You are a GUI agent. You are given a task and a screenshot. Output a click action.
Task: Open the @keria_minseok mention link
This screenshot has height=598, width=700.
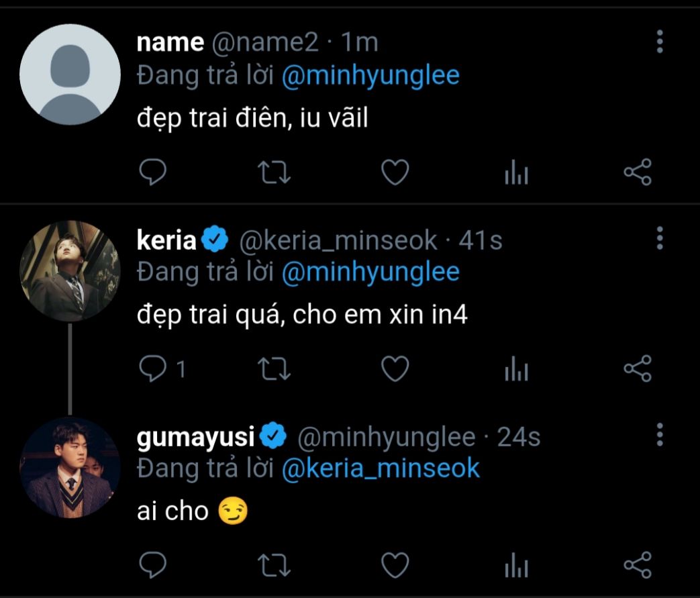(381, 468)
